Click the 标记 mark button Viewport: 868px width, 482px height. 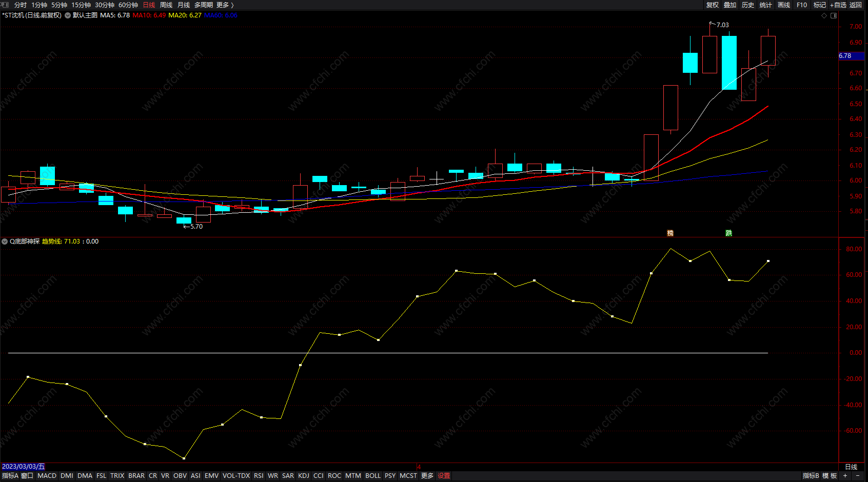pos(820,5)
